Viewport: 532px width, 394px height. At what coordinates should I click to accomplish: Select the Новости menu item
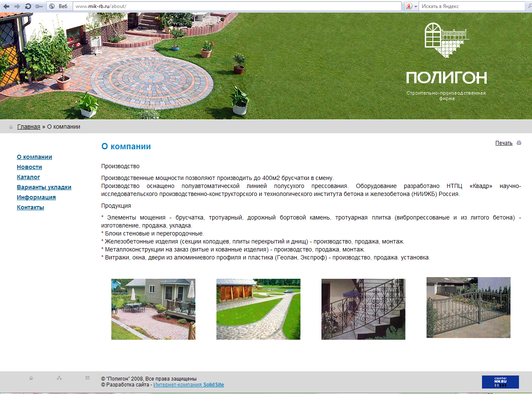[29, 167]
